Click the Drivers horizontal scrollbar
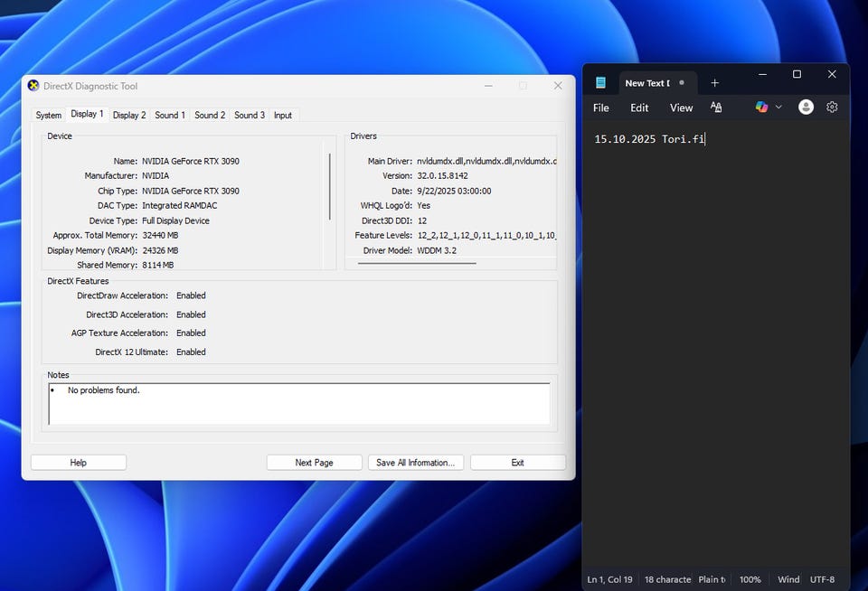The height and width of the screenshot is (591, 868). click(x=417, y=263)
